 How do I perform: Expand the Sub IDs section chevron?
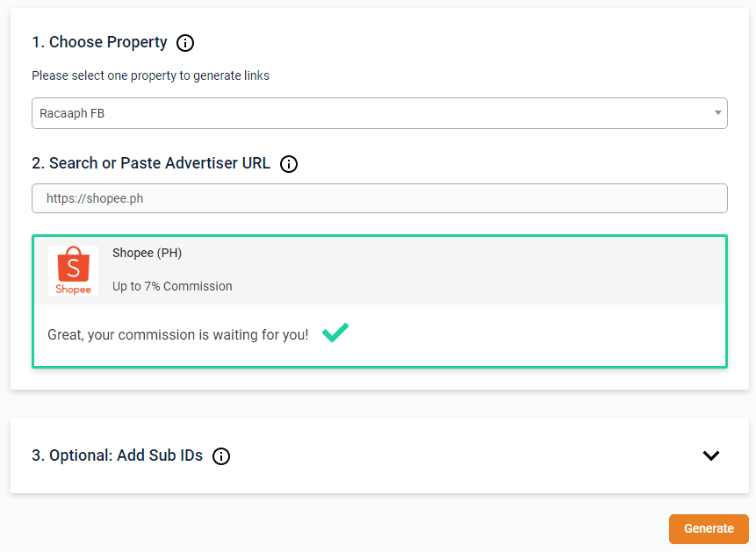click(x=711, y=455)
